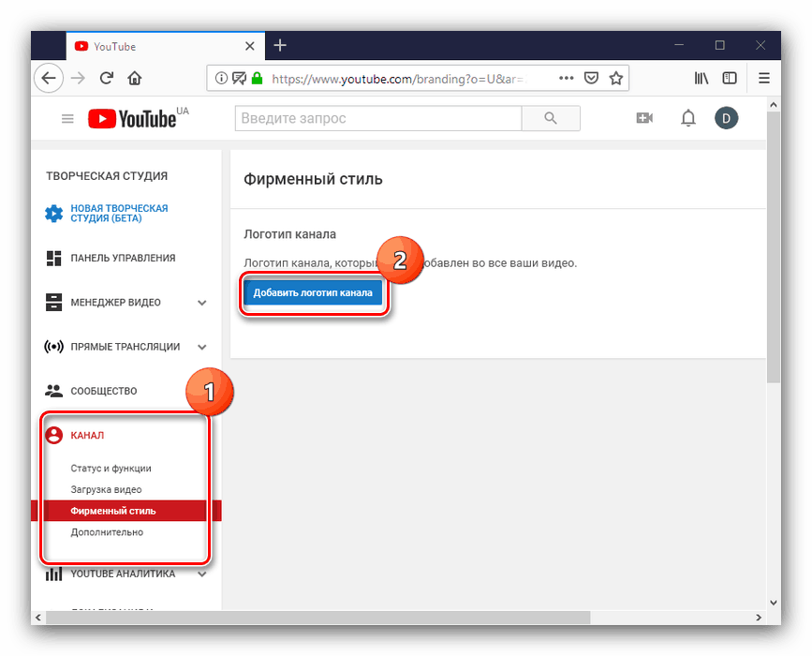Open the Firefox Library icon
Screen dimensions: 812x656
(x=701, y=78)
